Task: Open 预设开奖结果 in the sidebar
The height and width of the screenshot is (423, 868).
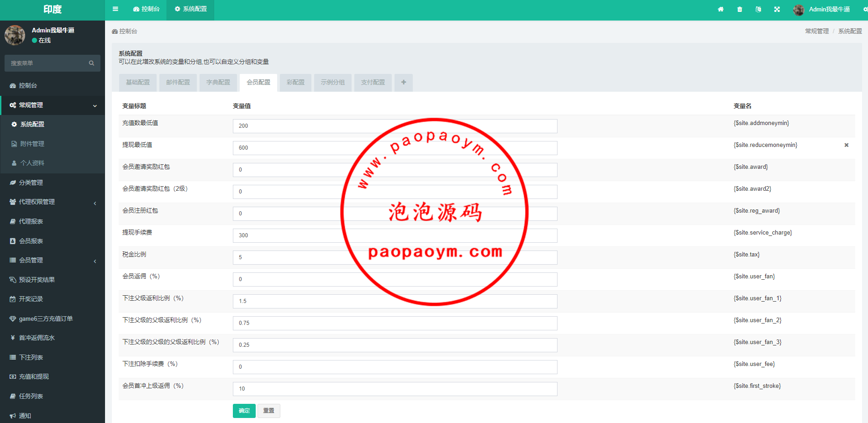Action: (53, 280)
